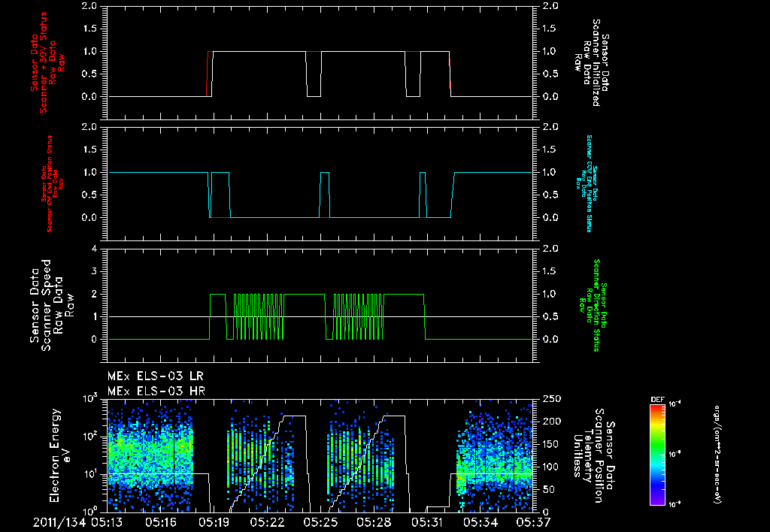770x532 pixels.
Task: Select the white 'Scanner Initialized' axis title
Action: [592, 62]
